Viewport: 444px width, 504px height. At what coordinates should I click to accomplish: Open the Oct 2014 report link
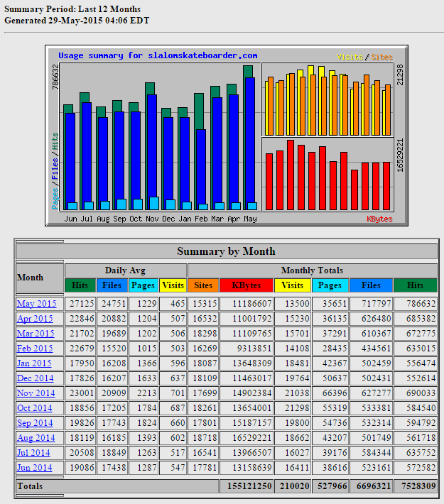(x=36, y=408)
